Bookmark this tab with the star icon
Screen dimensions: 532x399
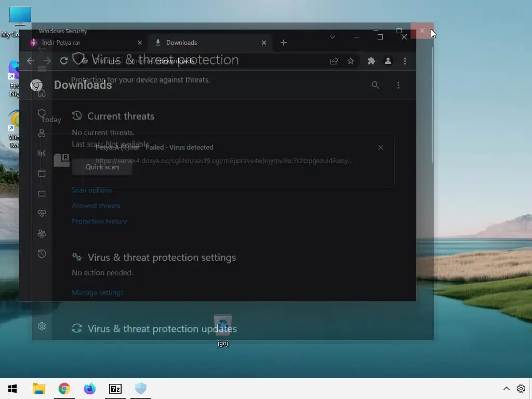tap(351, 61)
